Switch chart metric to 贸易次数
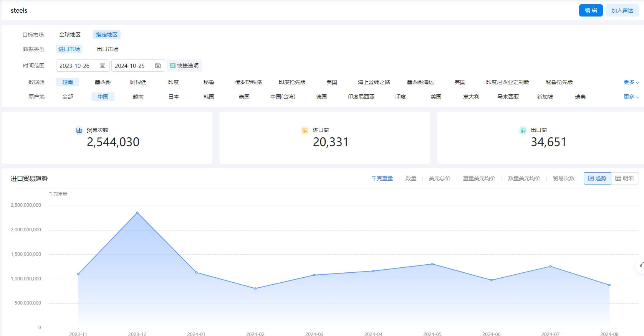Image resolution: width=644 pixels, height=336 pixels. pyautogui.click(x=564, y=178)
